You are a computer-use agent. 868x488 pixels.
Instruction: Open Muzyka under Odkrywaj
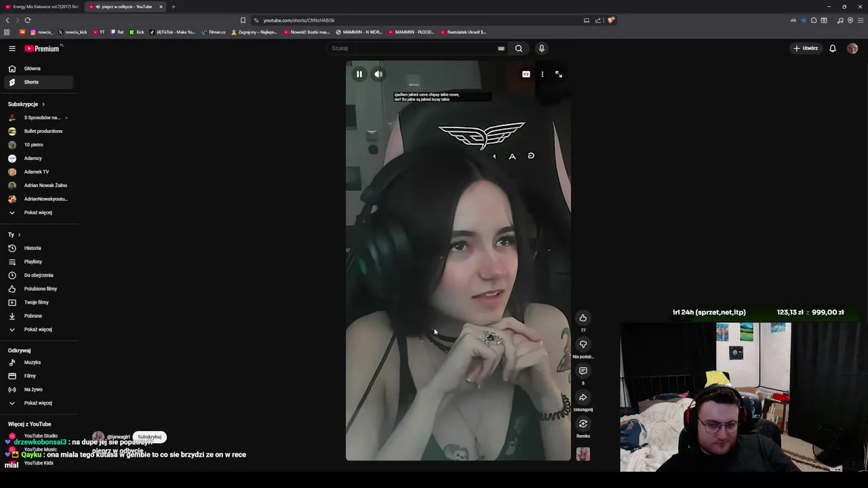click(x=39, y=362)
